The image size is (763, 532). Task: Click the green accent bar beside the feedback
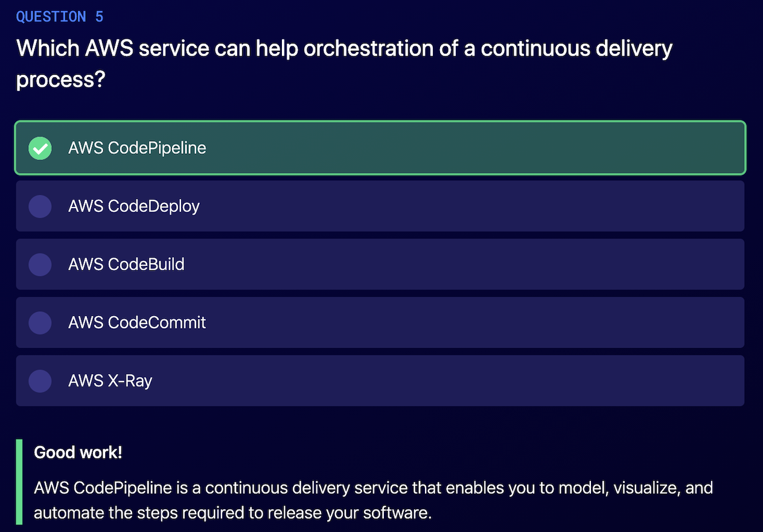19,481
